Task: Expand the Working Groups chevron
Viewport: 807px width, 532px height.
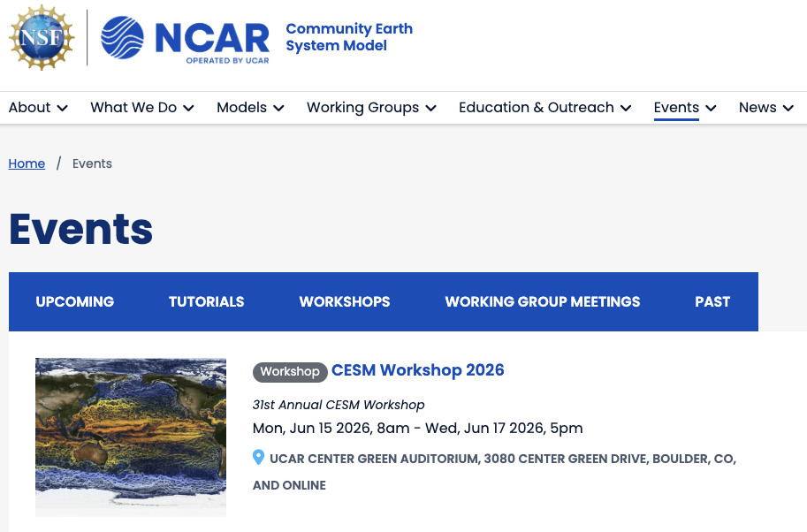Action: [431, 108]
